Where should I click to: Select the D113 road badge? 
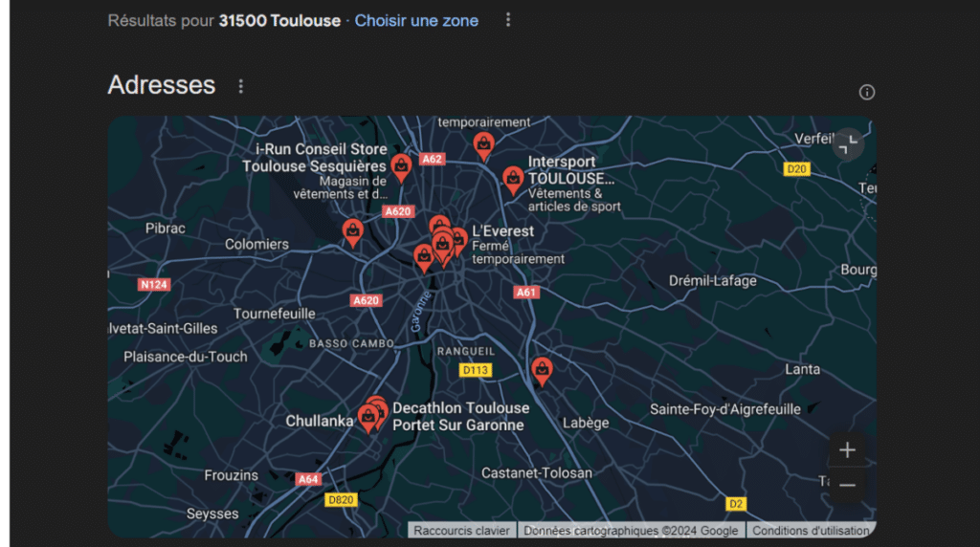pos(475,370)
